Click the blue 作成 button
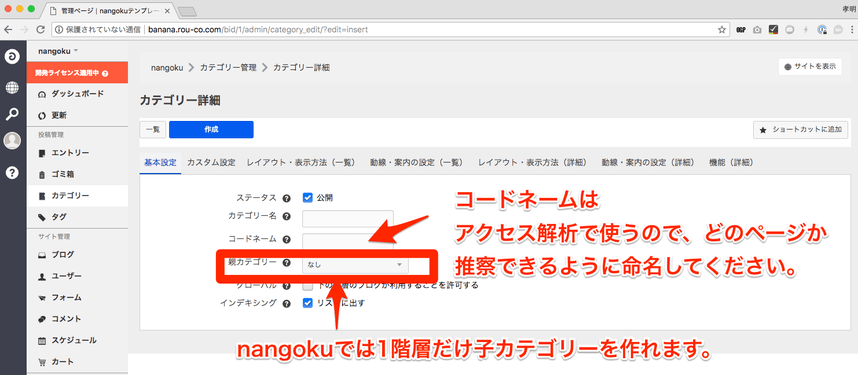This screenshot has width=858, height=375. pos(211,129)
